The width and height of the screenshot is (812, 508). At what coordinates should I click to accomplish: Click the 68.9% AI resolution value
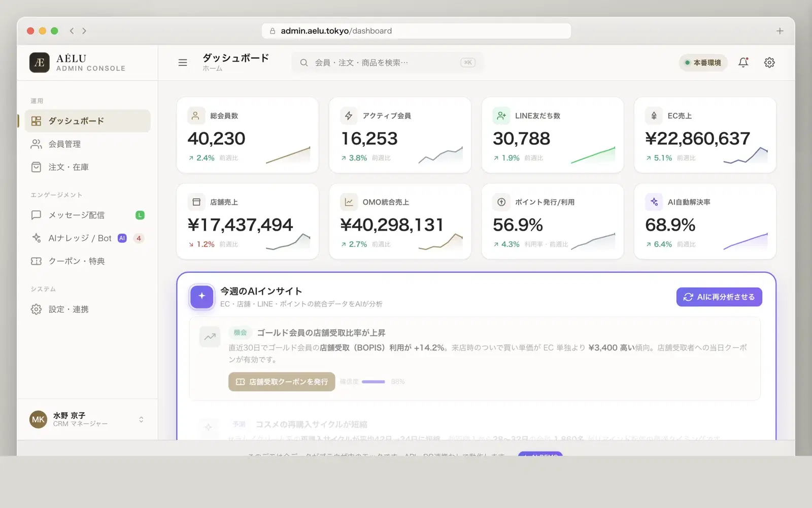tap(670, 225)
